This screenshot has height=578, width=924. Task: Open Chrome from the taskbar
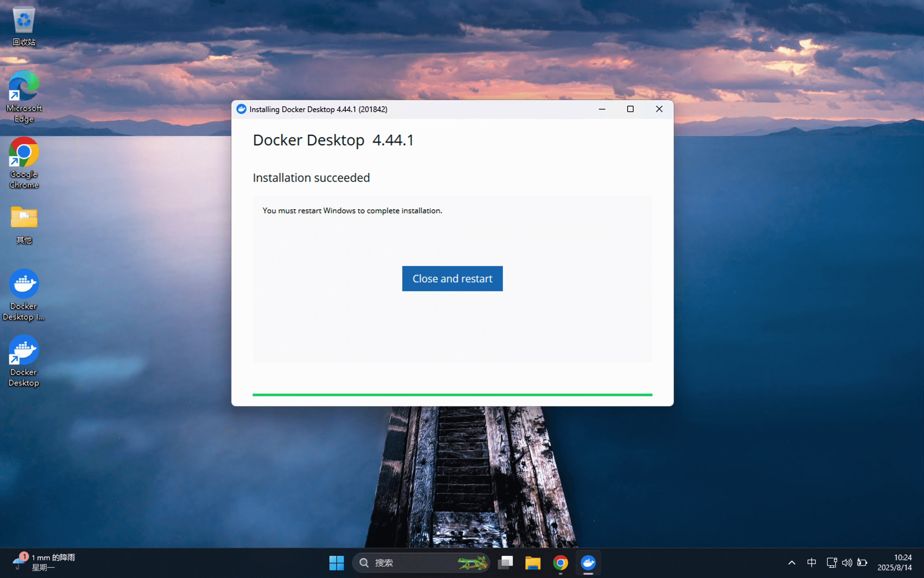pyautogui.click(x=560, y=563)
